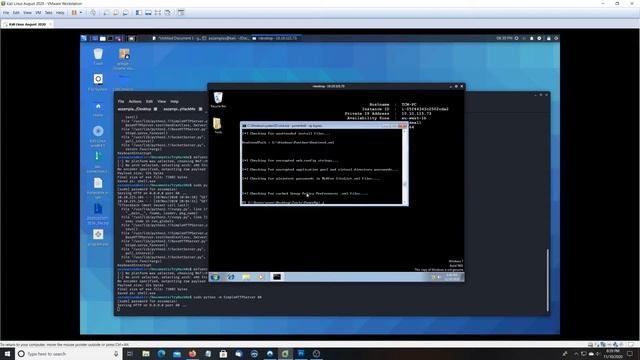The width and height of the screenshot is (640, 360).
Task: Click file explorer on remote Windows taskbar
Action: [246, 277]
